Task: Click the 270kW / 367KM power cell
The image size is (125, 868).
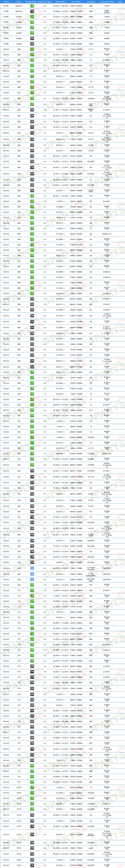Action: click(76, 454)
